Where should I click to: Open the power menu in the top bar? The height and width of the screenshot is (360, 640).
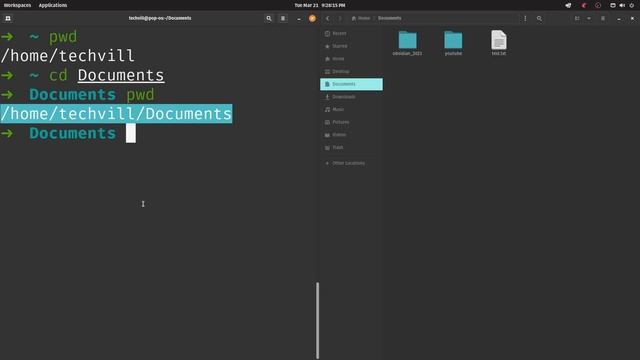coord(631,5)
